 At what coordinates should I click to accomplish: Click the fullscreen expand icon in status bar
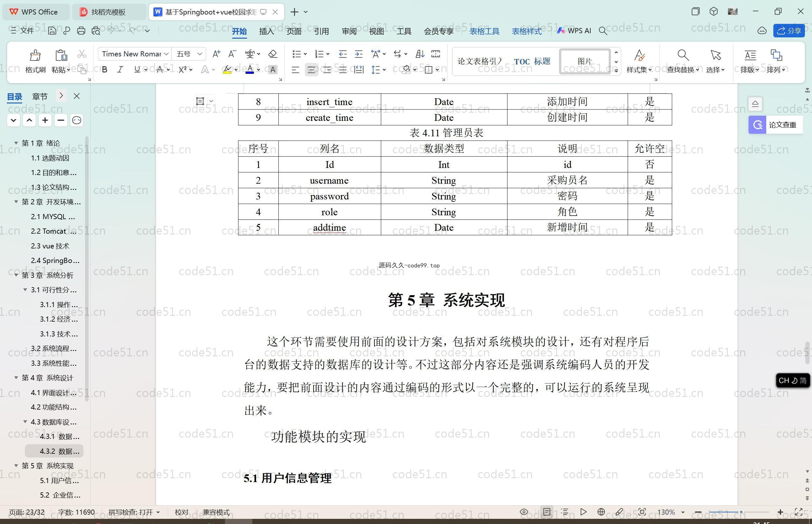798,512
